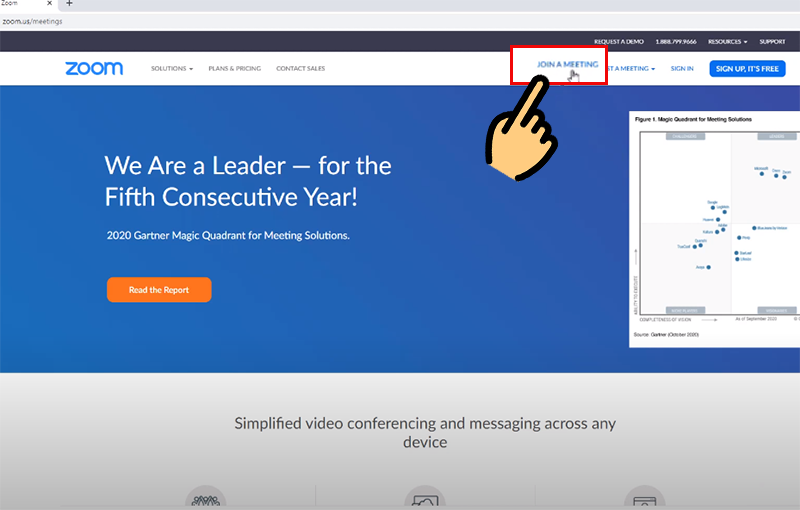Select Sign In
The height and width of the screenshot is (510, 800).
pyautogui.click(x=682, y=69)
